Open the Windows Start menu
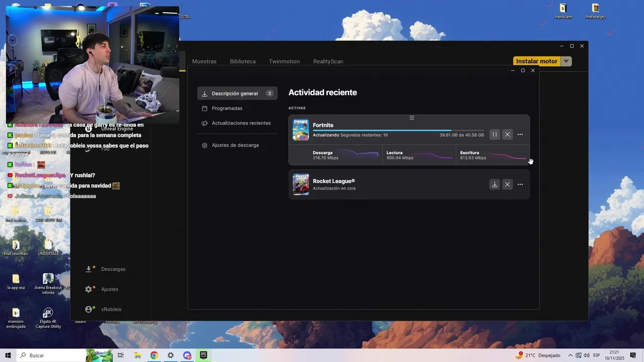 (8, 355)
